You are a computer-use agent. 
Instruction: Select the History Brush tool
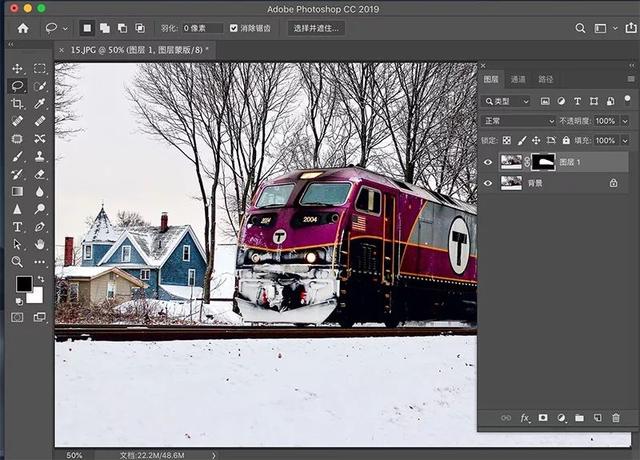tap(17, 174)
